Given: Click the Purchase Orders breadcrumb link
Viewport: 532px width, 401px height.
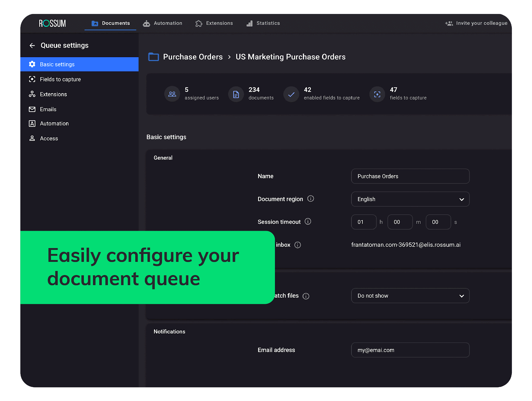Looking at the screenshot, I should 193,57.
